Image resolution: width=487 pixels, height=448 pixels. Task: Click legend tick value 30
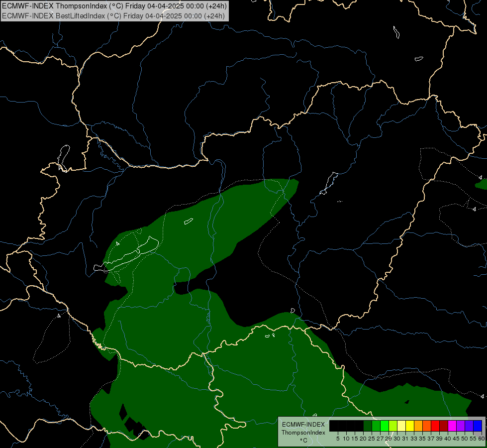(x=397, y=439)
